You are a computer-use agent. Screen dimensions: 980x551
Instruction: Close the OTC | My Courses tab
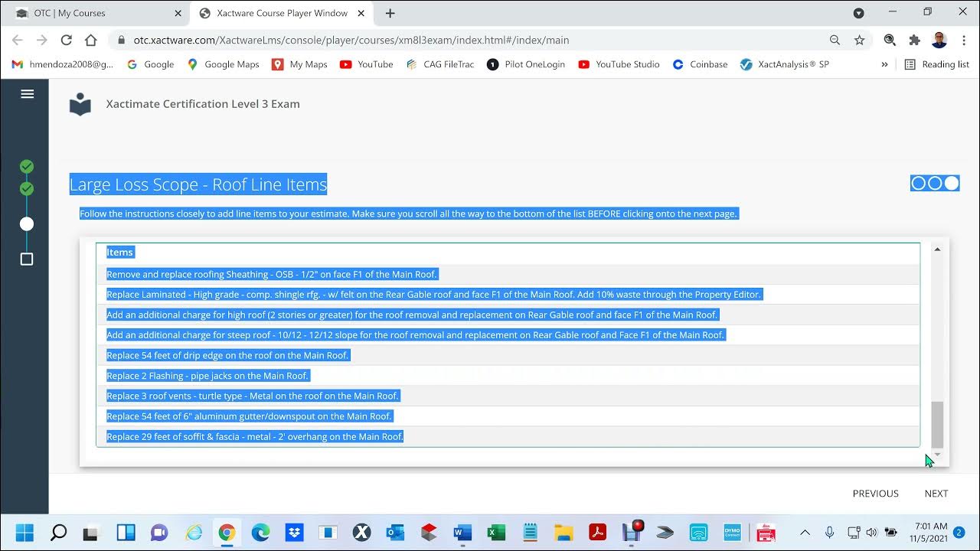pyautogui.click(x=178, y=13)
